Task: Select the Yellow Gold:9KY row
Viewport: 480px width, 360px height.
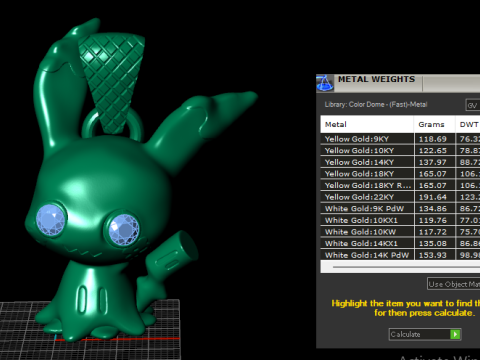Action: point(400,139)
